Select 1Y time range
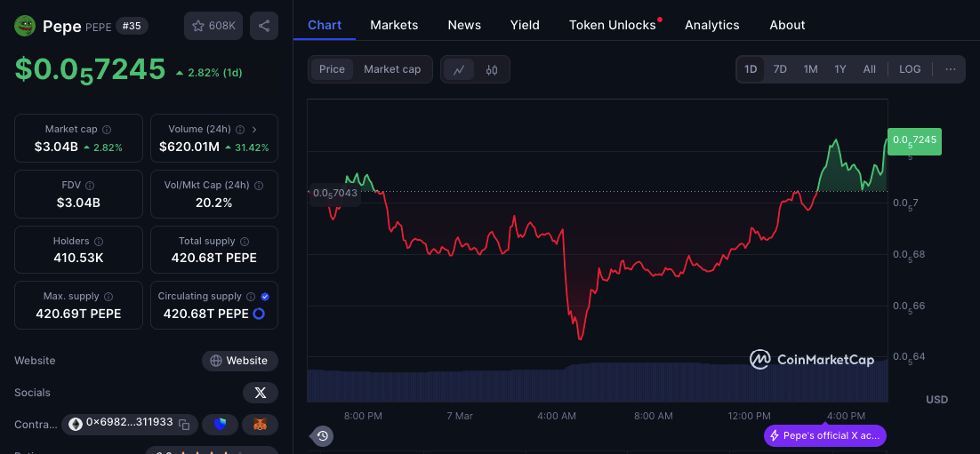The image size is (980, 454). (840, 69)
